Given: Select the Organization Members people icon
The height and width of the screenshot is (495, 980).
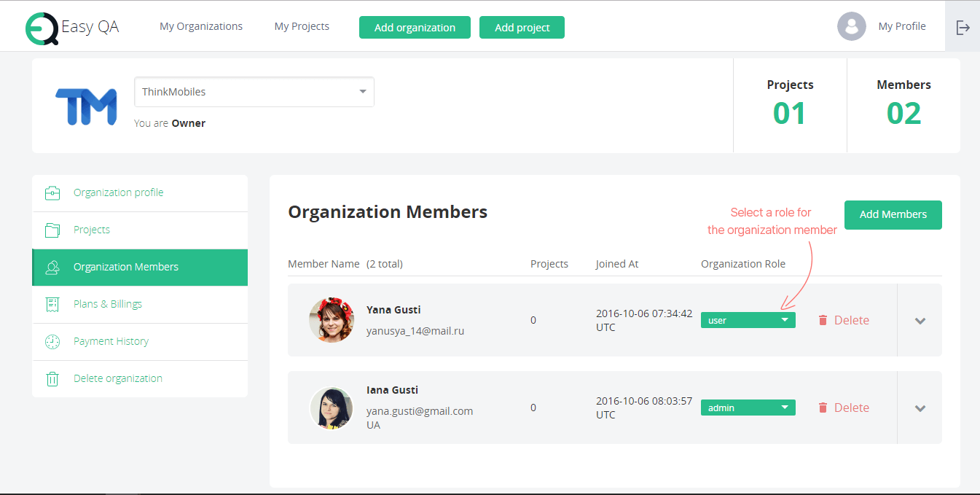Looking at the screenshot, I should click(x=52, y=267).
